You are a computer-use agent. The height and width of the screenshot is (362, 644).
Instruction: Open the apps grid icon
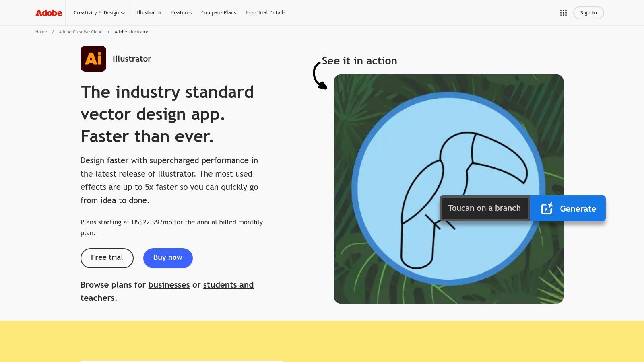563,13
